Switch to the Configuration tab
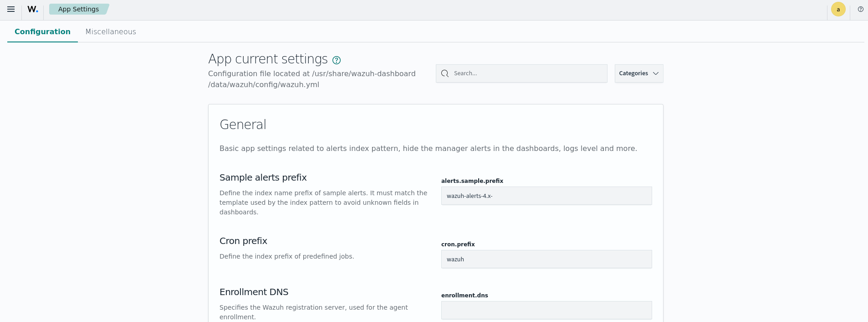868x322 pixels. pyautogui.click(x=42, y=31)
